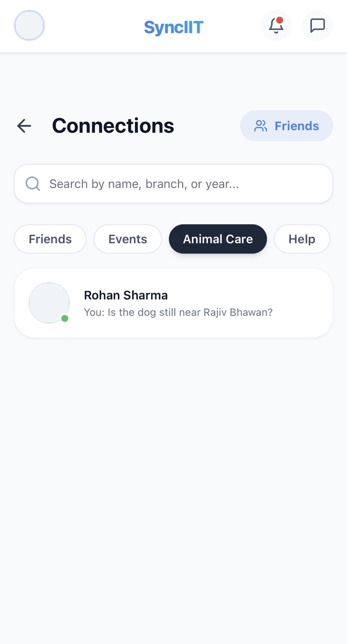Open the chat messages icon
Image resolution: width=347 pixels, height=644 pixels.
click(x=317, y=25)
